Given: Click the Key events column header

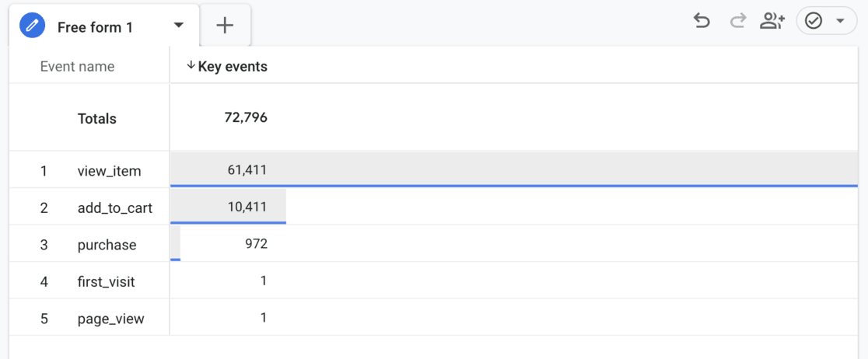Looking at the screenshot, I should [233, 67].
